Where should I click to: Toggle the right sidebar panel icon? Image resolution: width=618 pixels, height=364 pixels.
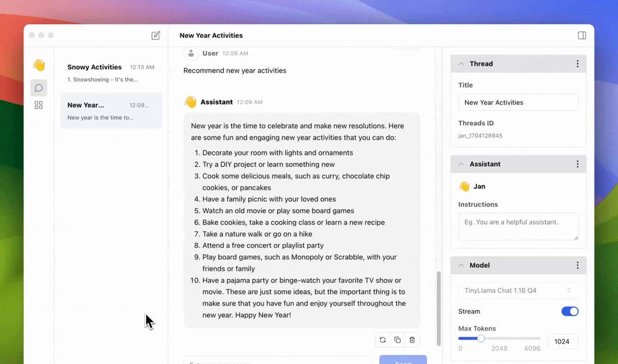582,35
